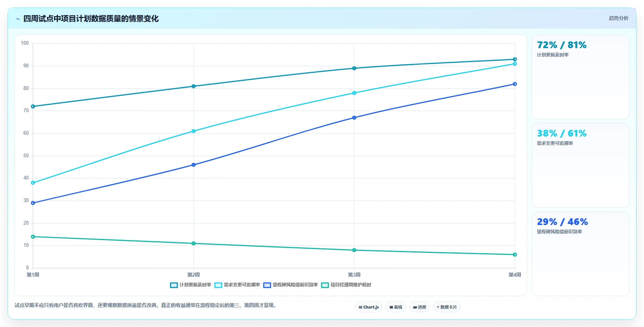Click the 项目经理周维护耗时 data point at 第4周 (6)

[x=515, y=255]
